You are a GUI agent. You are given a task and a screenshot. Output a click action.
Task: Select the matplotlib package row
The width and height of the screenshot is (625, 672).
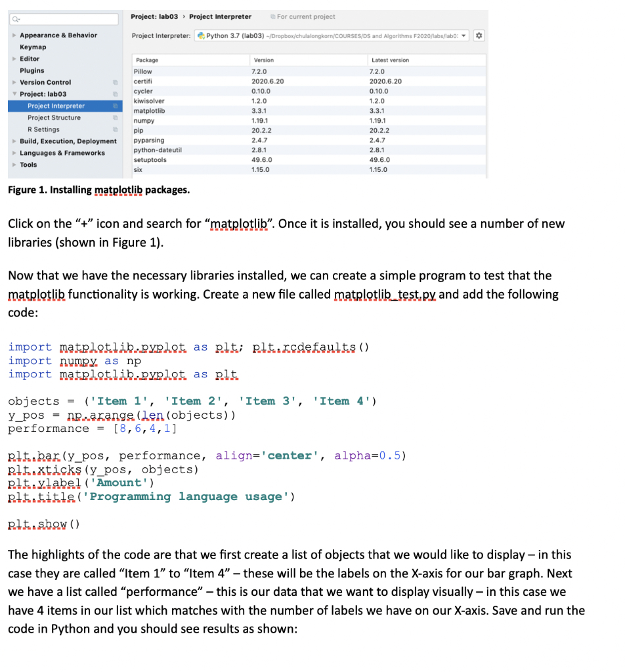coord(309,111)
